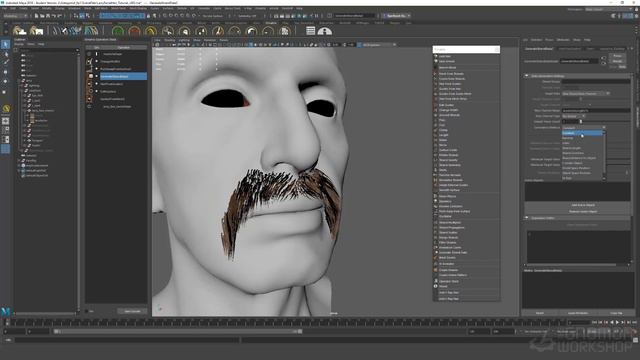Click the Focus button in Attribute Editor

(617, 56)
